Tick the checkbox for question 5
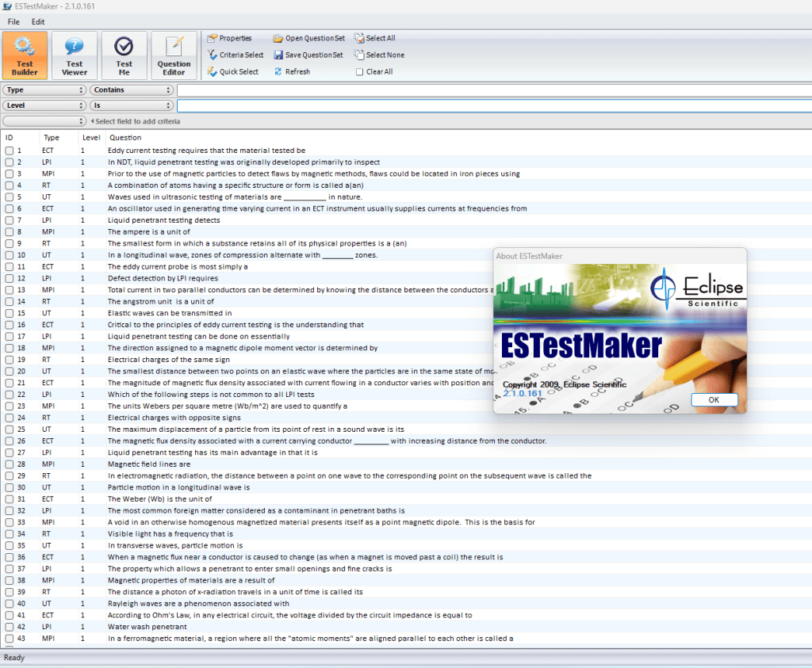This screenshot has height=668, width=812. [x=10, y=197]
